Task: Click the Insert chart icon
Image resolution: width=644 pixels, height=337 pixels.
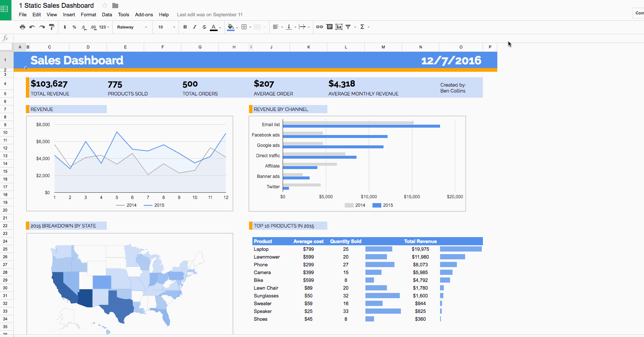Action: (339, 27)
